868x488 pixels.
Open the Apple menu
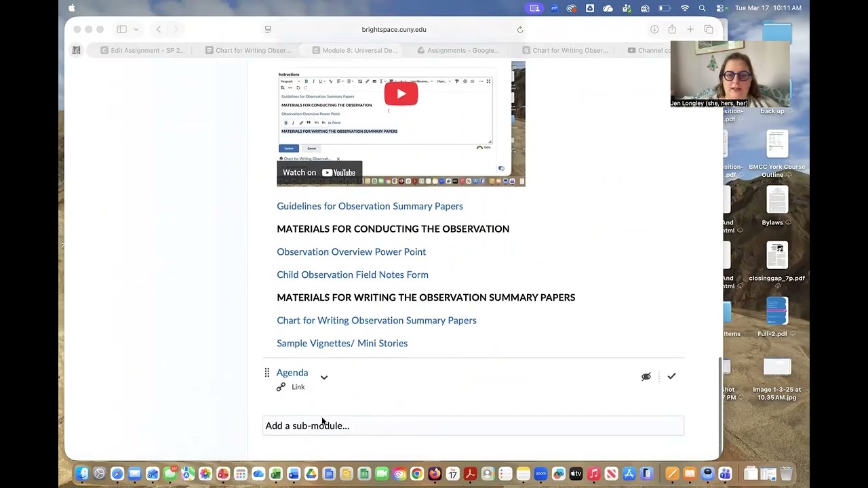[x=72, y=8]
